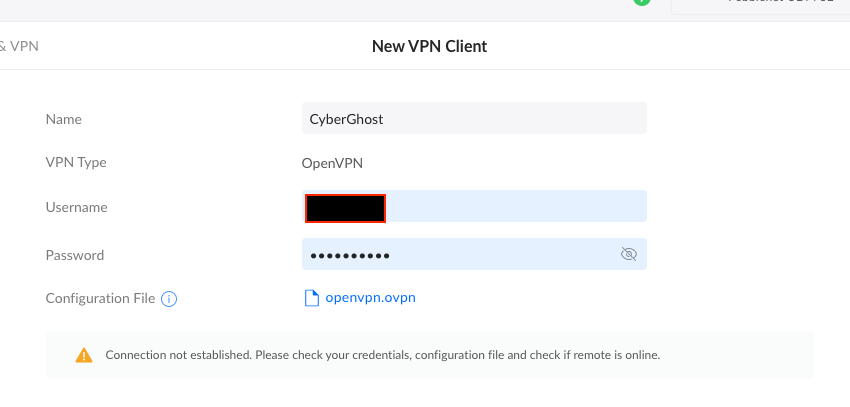
Task: Click the Connection not established message
Action: 383,356
